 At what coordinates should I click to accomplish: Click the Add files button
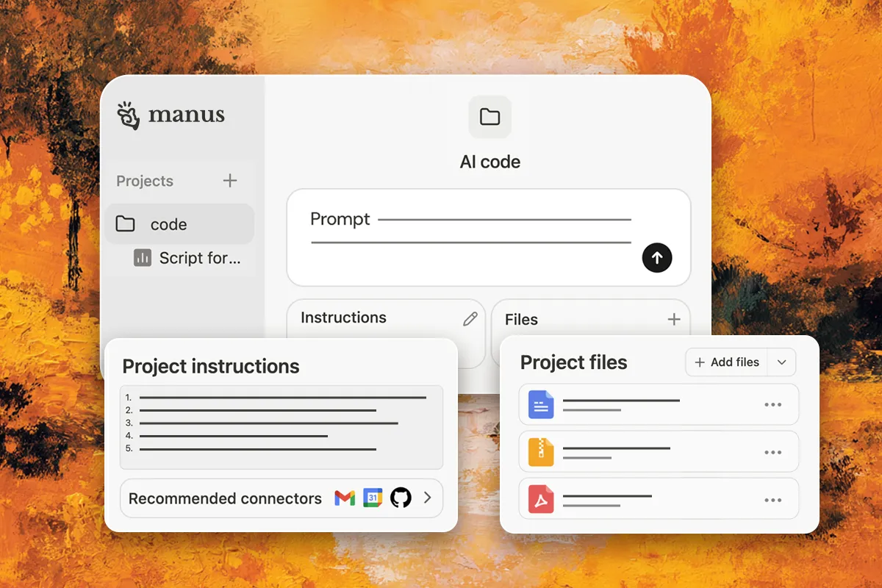[727, 362]
